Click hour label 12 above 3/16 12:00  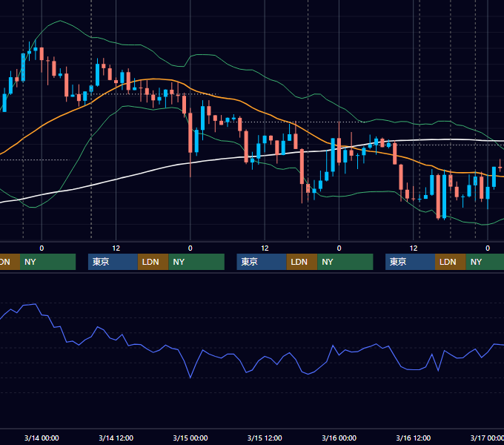click(414, 248)
